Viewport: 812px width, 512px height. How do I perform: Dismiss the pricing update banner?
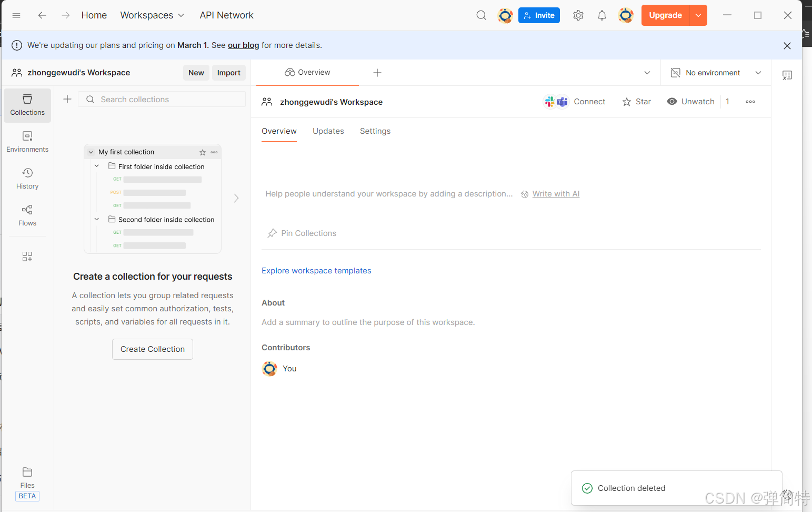787,46
